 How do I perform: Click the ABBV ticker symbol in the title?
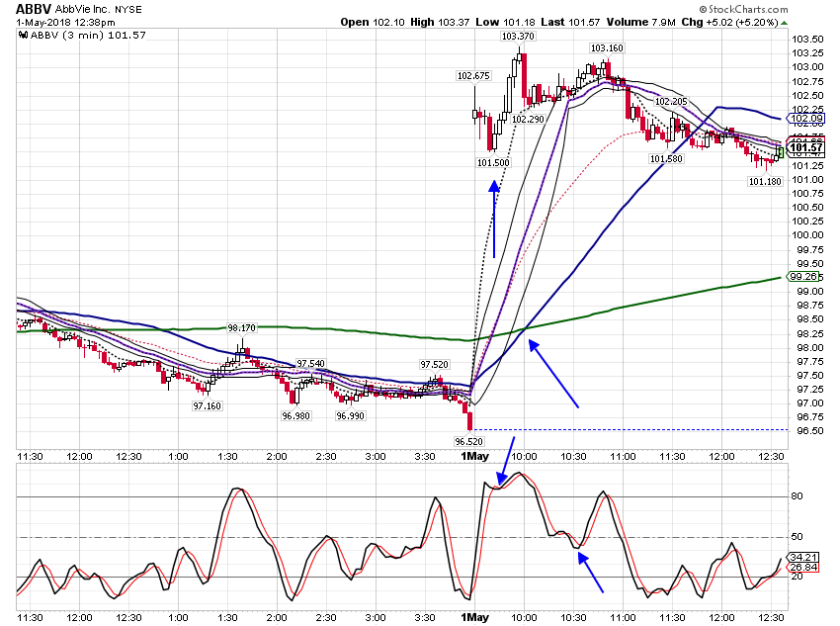pyautogui.click(x=34, y=9)
